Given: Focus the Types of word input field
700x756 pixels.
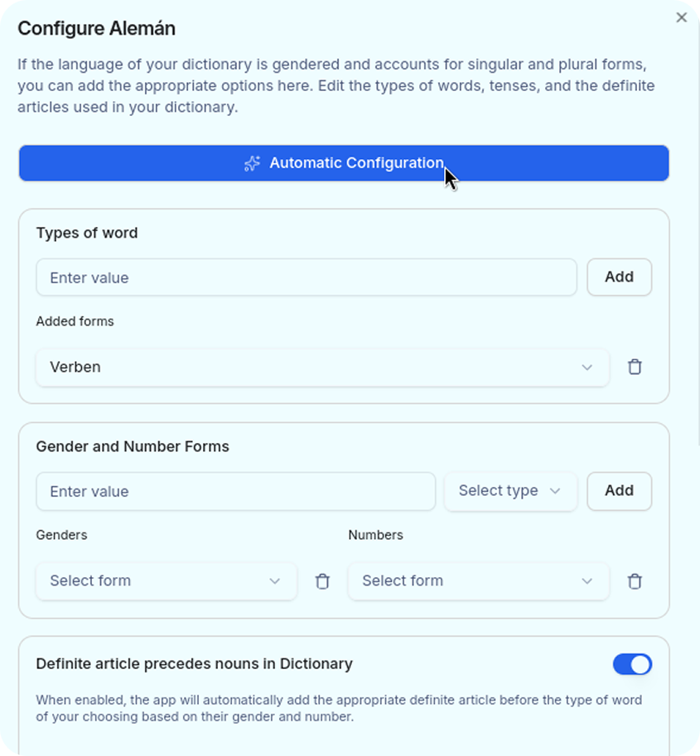Looking at the screenshot, I should 306,277.
